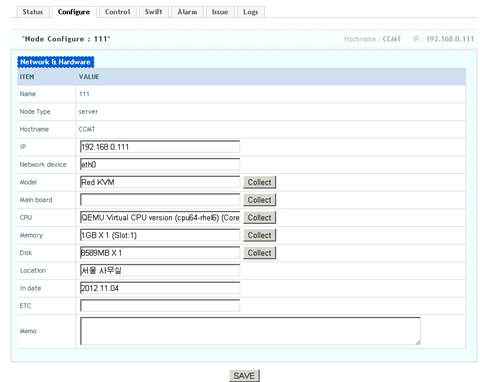
Task: Edit the In date field 2012.11.04
Action: [x=160, y=288]
